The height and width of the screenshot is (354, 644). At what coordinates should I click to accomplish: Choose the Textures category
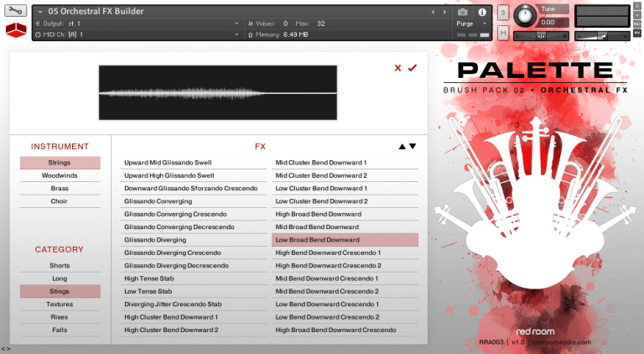click(60, 305)
